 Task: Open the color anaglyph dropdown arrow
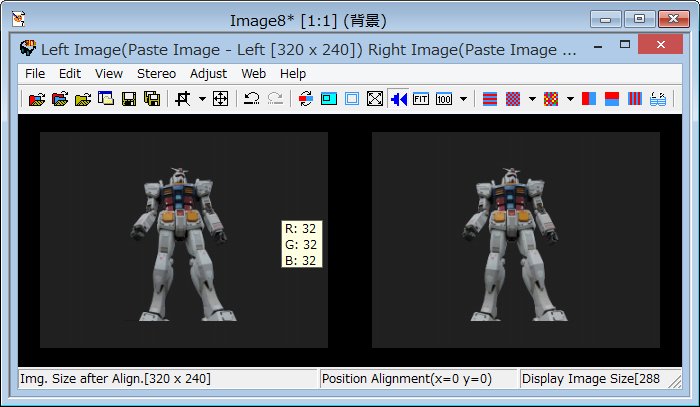(570, 99)
